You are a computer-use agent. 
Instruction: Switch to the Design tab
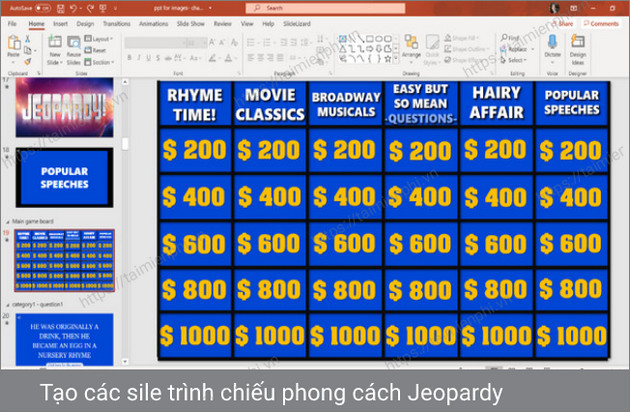pyautogui.click(x=85, y=24)
